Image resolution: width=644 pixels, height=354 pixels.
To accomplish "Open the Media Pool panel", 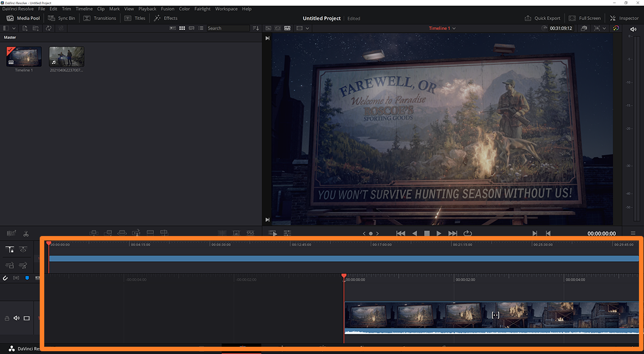I will click(x=24, y=18).
